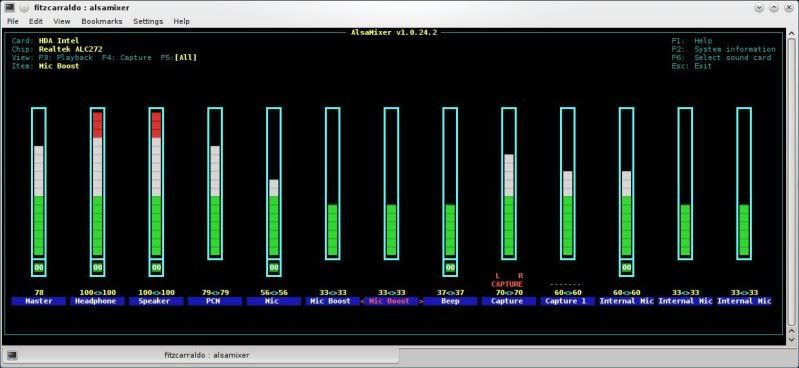
Task: Toggle the Speaker channel mute box
Action: [x=156, y=268]
